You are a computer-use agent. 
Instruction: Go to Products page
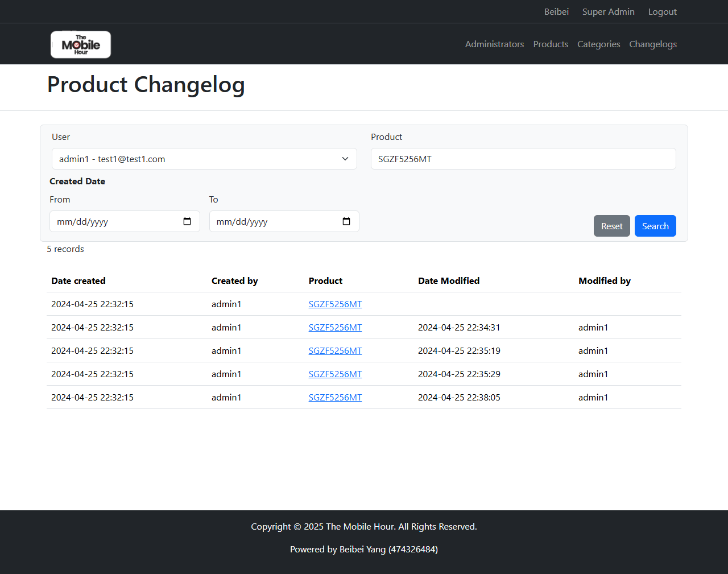click(x=551, y=44)
